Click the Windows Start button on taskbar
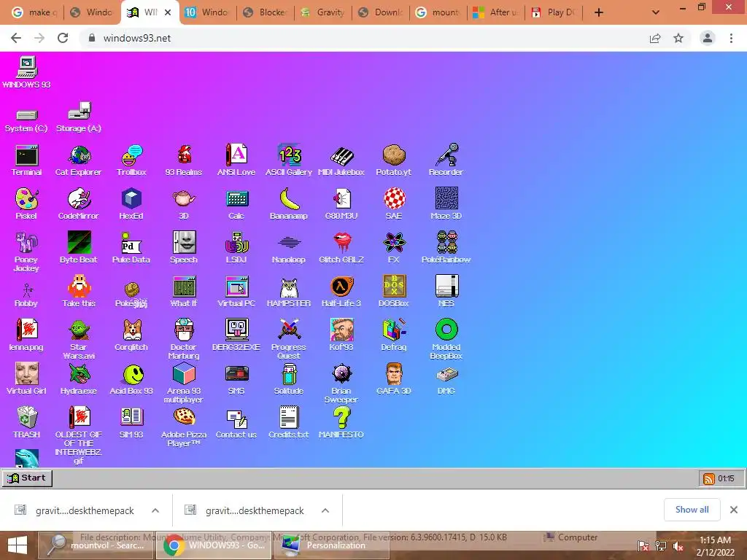The image size is (747, 560). tap(18, 545)
